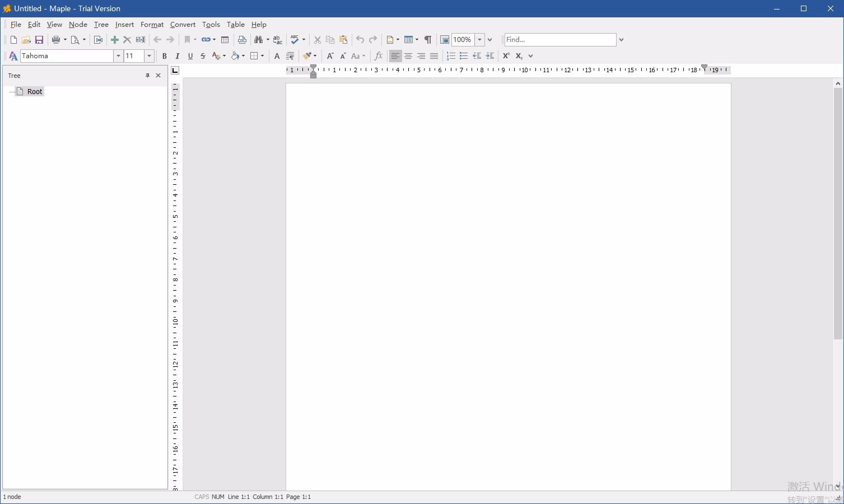
Task: Run the ABC spell check icon
Action: tap(295, 40)
